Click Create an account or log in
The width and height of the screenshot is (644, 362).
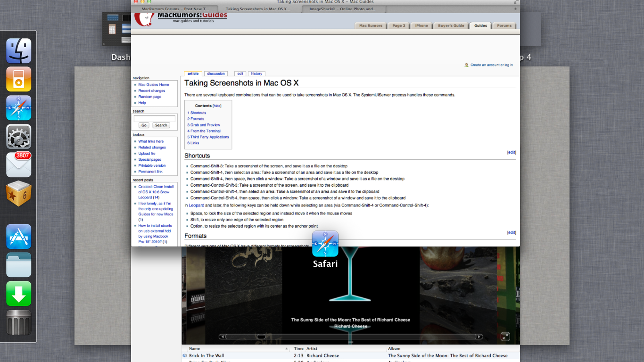pyautogui.click(x=492, y=65)
